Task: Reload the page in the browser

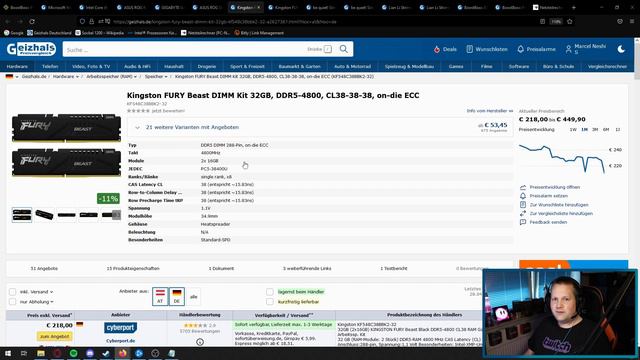Action: click(x=32, y=21)
